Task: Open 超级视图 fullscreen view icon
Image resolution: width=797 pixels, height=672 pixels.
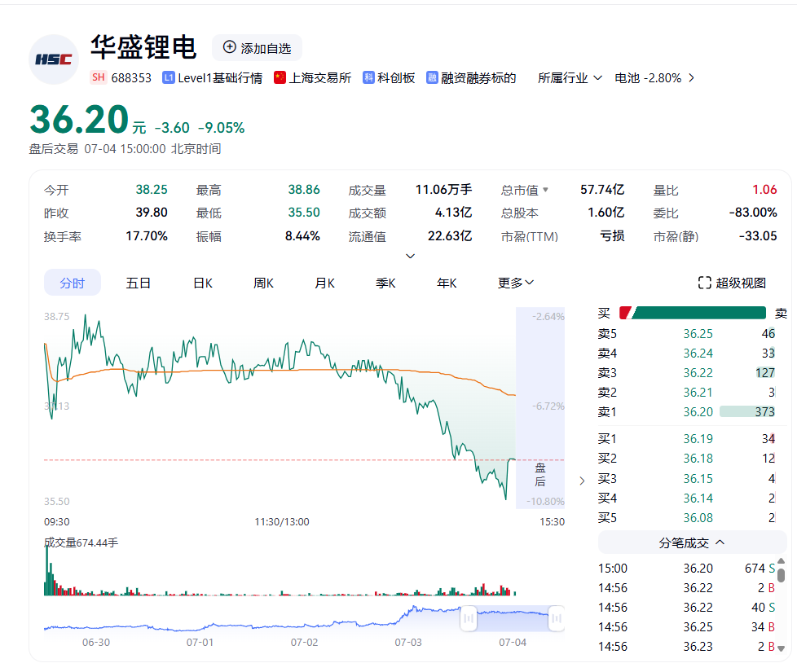Action: (x=705, y=283)
